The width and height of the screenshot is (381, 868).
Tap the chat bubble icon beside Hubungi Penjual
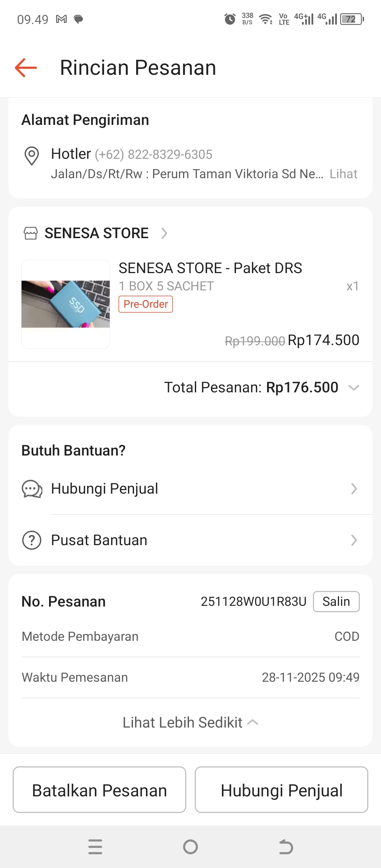pos(32,489)
